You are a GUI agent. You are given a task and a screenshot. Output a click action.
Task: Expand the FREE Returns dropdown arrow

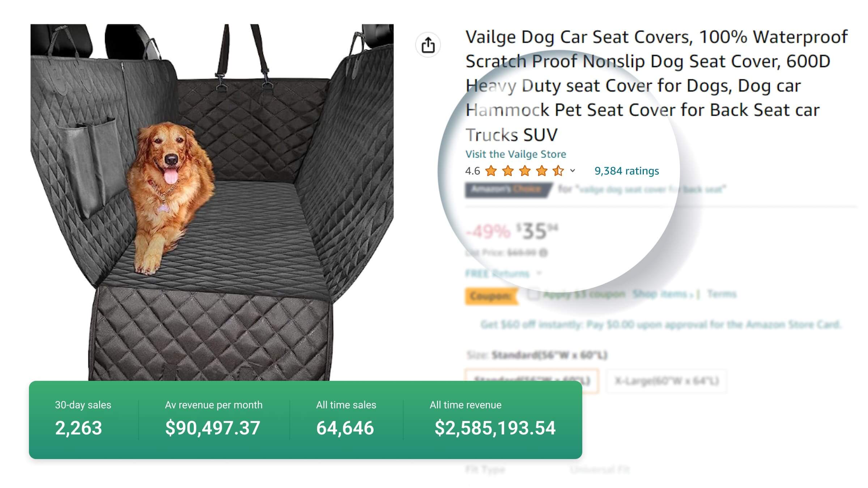click(539, 273)
